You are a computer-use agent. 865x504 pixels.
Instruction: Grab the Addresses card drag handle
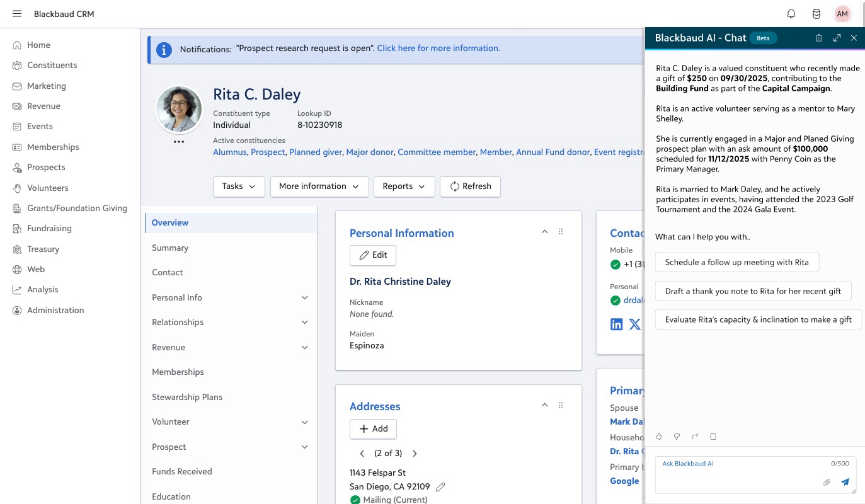(x=561, y=405)
